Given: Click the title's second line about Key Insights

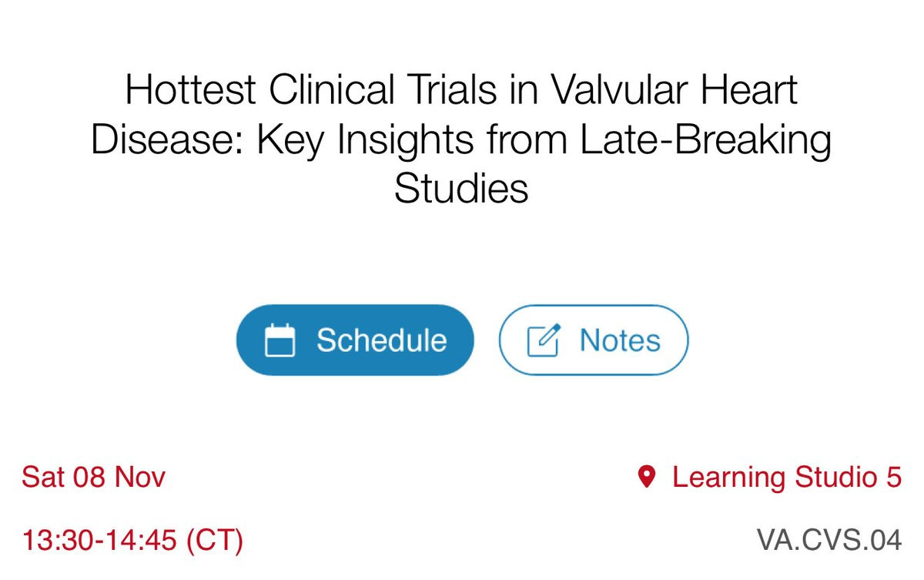Looking at the screenshot, I should click(461, 142).
